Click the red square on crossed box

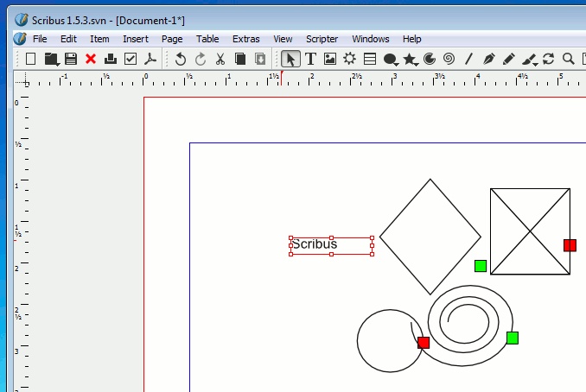tap(570, 245)
